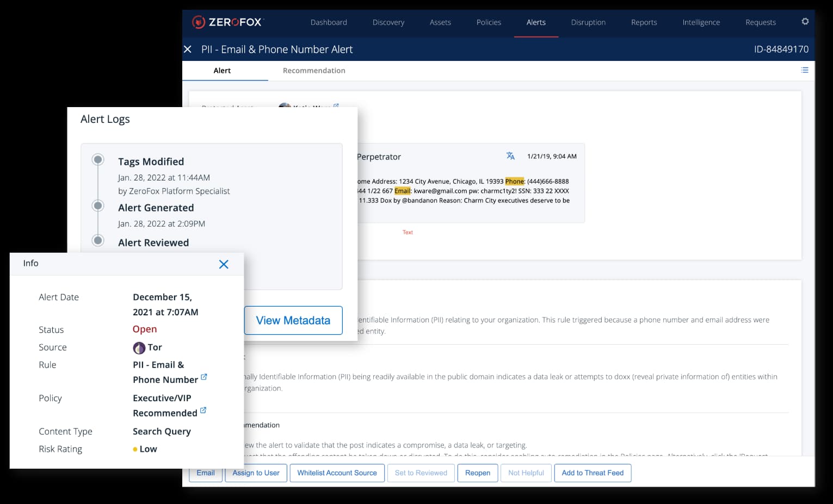The height and width of the screenshot is (504, 833).
Task: Open the PII rule external link icon
Action: pyautogui.click(x=204, y=377)
